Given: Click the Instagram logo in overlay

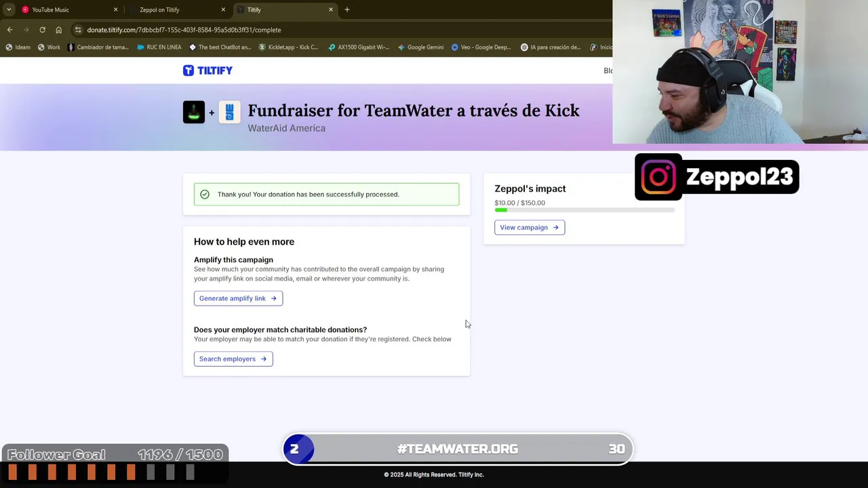Looking at the screenshot, I should 658,177.
